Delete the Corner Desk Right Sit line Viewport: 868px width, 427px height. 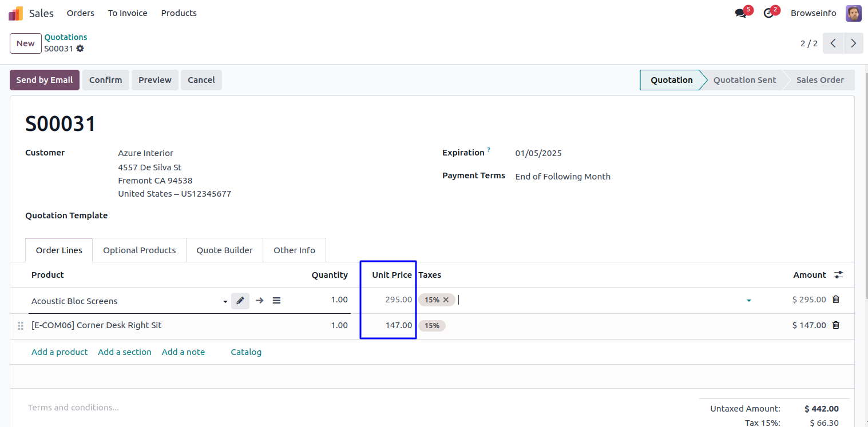click(836, 325)
